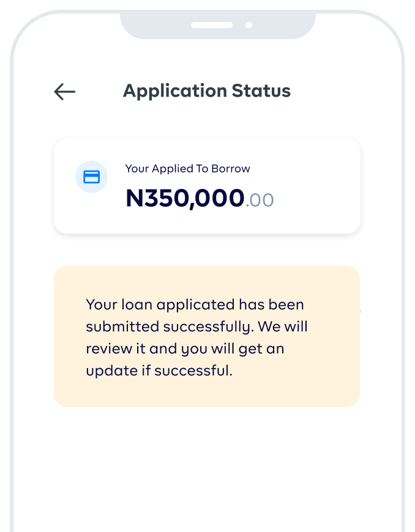Viewport: 415px width, 532px height.
Task: Click the blue credit card icon
Action: click(91, 177)
